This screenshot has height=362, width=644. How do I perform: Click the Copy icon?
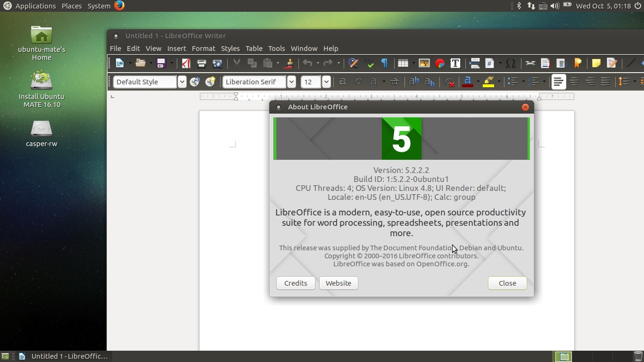[x=252, y=63]
